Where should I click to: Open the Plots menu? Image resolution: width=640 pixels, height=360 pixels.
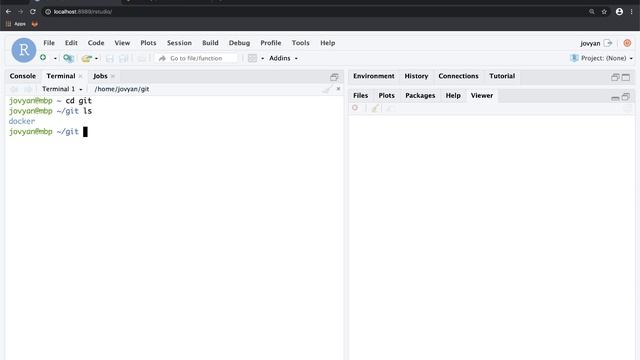point(148,43)
